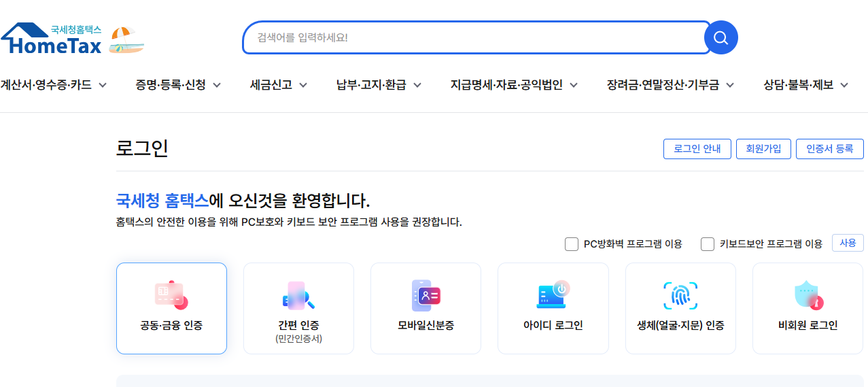Screen dimensions: 868x387
Task: Choose the 아이디 로그인 label
Action: point(553,326)
